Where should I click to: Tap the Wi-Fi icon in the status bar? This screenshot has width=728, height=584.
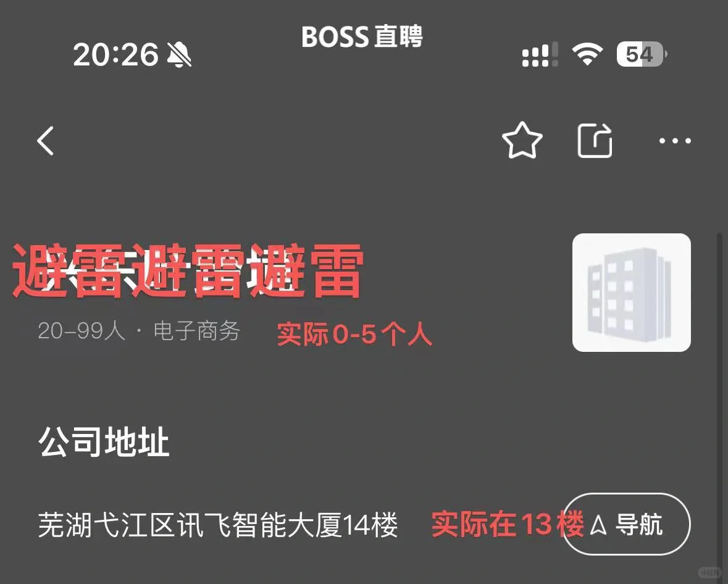pyautogui.click(x=587, y=54)
